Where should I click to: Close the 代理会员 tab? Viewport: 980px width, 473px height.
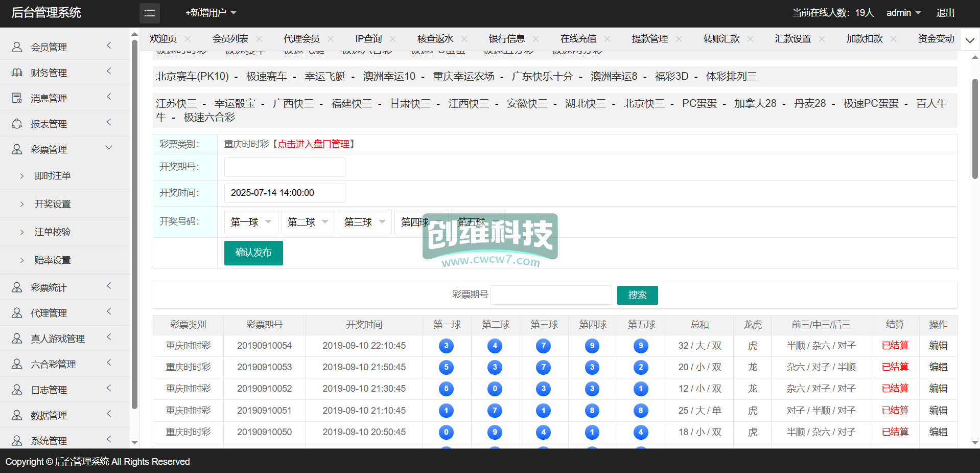click(331, 39)
